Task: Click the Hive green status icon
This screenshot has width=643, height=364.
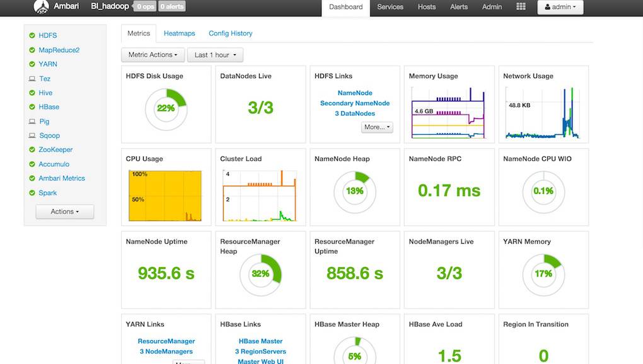Action: 32,93
